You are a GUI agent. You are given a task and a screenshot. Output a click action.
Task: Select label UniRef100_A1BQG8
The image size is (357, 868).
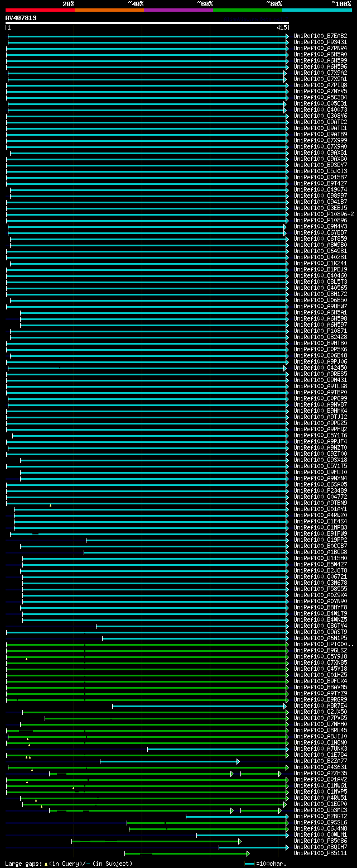320,552
